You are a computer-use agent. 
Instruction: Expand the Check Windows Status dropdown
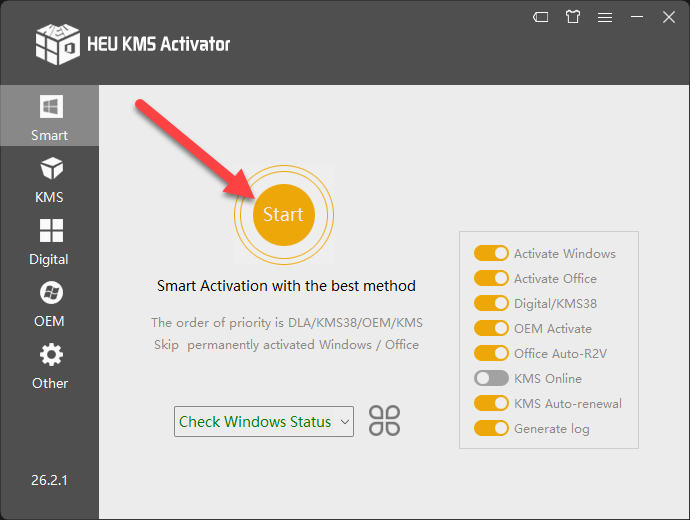coord(264,421)
